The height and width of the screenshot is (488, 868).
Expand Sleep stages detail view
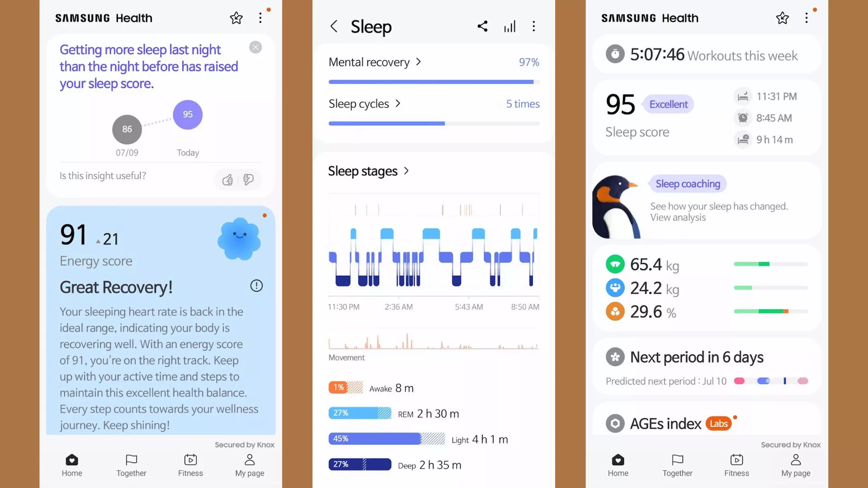[369, 172]
